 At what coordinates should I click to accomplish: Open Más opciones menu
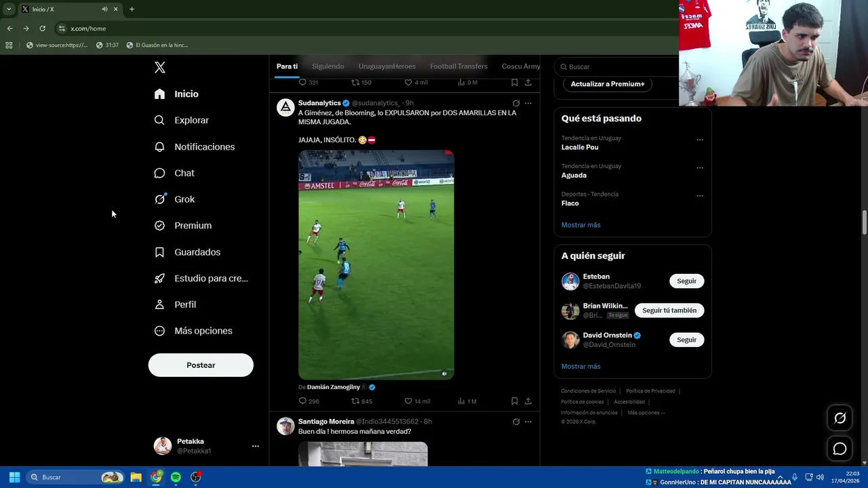(193, 331)
